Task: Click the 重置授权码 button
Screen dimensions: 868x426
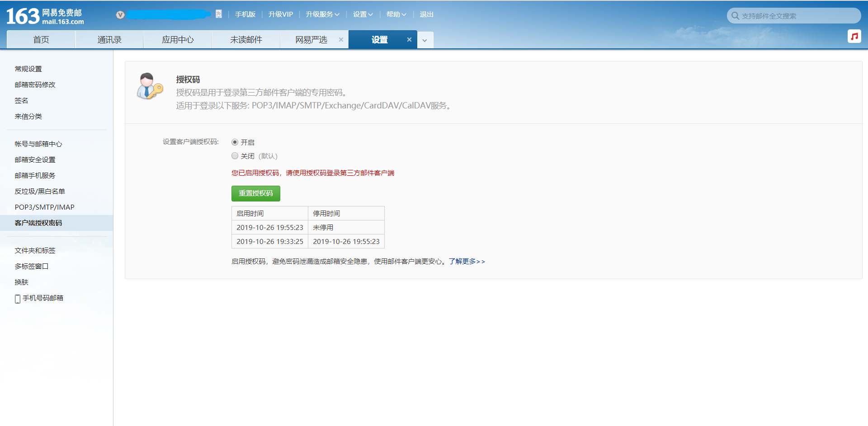Action: [x=255, y=193]
